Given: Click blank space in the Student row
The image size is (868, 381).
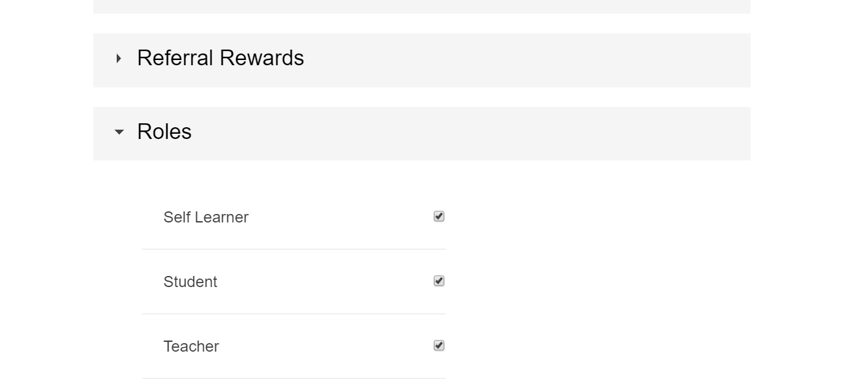Looking at the screenshot, I should point(326,282).
